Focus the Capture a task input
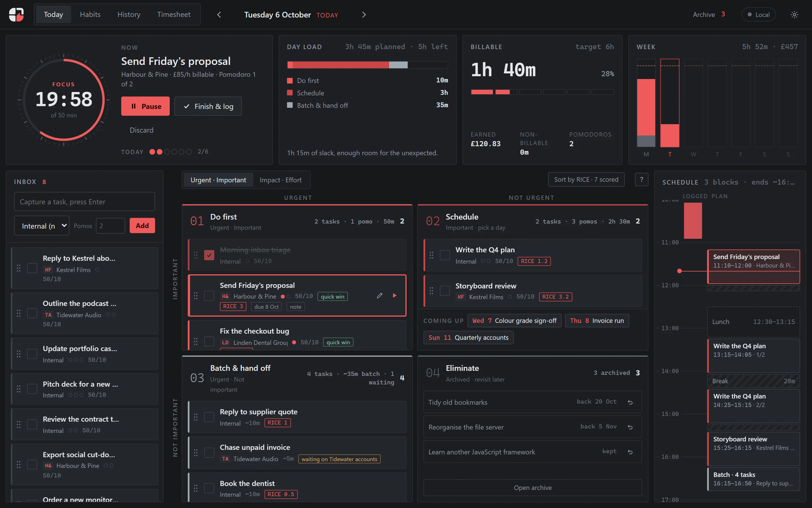812x508 pixels. coord(85,202)
